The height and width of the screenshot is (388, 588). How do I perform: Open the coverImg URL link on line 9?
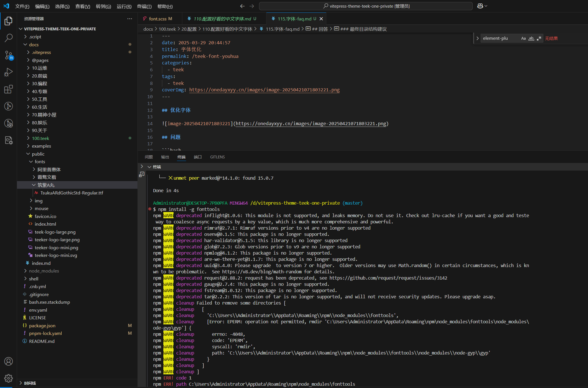(x=264, y=90)
